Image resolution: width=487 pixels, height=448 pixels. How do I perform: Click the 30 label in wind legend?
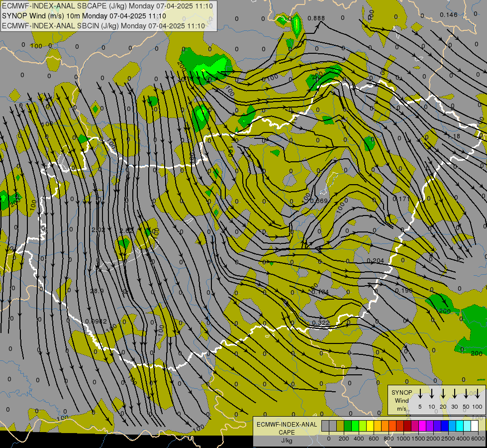tap(454, 407)
